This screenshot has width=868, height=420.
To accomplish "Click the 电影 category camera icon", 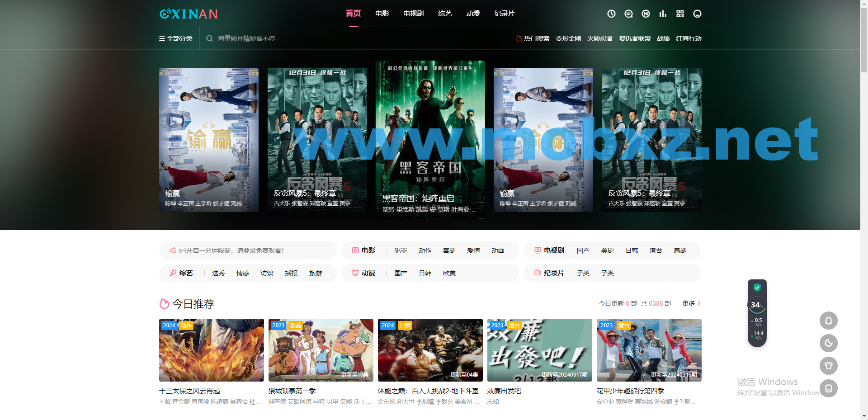I will coord(355,250).
